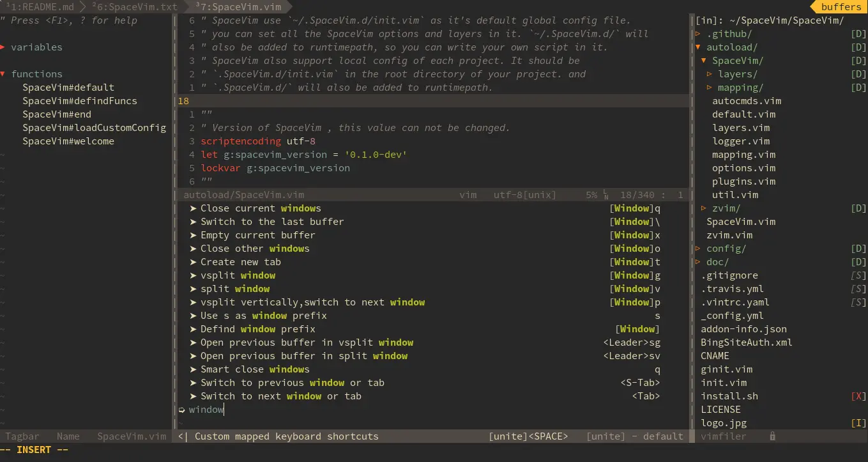Click 'Custom mapped keyboard shortcuts' in statusline
The image size is (868, 462).
tap(287, 436)
